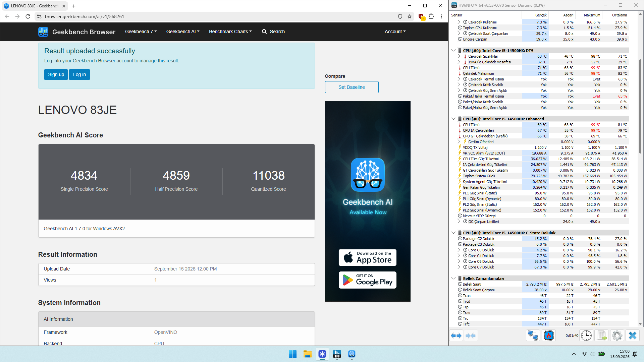Image resolution: width=644 pixels, height=362 pixels.
Task: Open Geekbench AI app from taskbar
Action: pyautogui.click(x=352, y=354)
